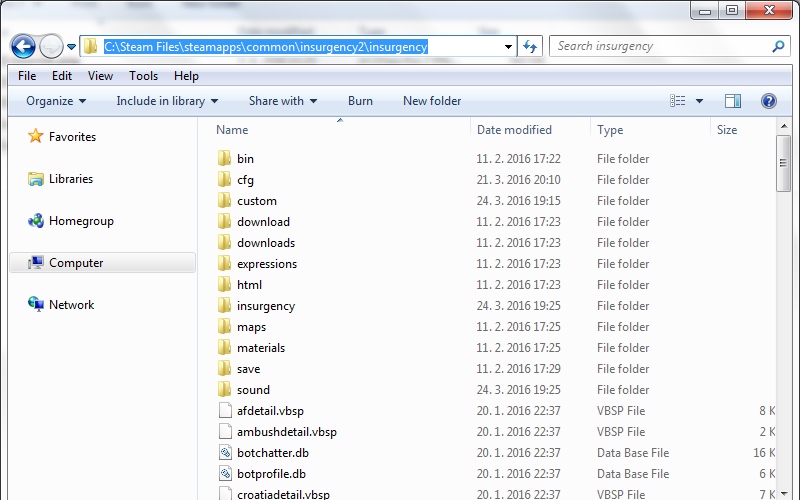This screenshot has height=500, width=800.
Task: Select the materials folder icon
Action: [x=224, y=347]
